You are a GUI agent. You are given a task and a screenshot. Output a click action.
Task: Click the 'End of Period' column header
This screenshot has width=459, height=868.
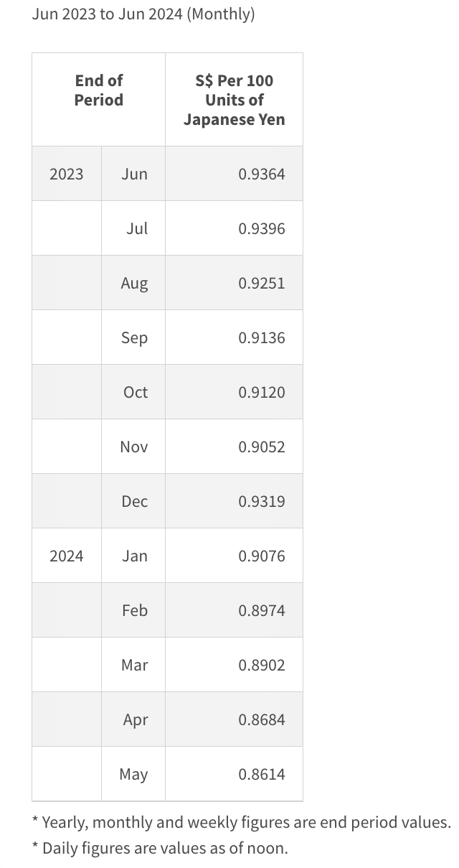pos(99,90)
